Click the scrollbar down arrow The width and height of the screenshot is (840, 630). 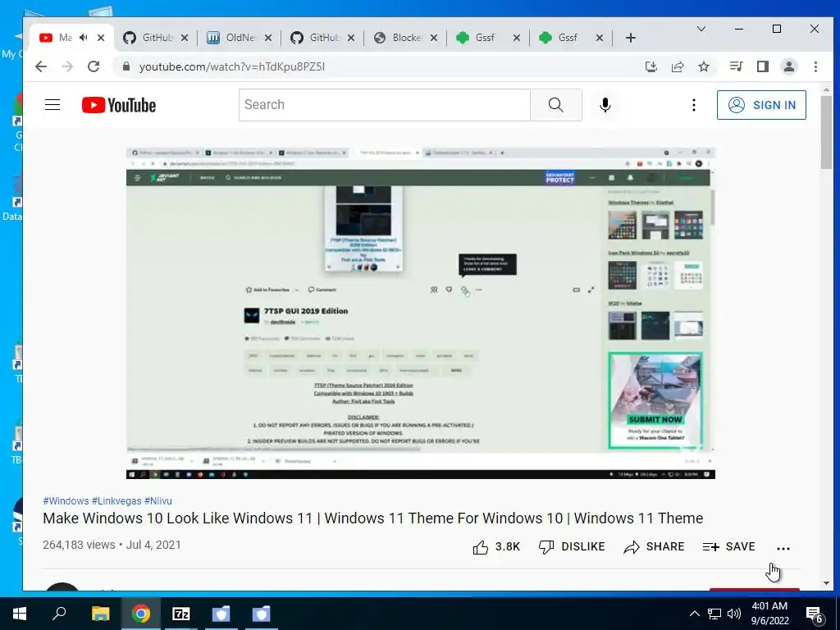(x=826, y=583)
